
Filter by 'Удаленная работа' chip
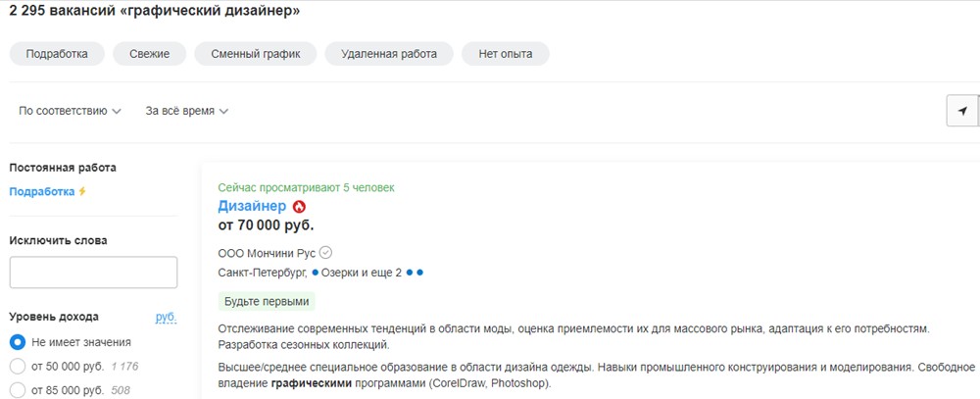tap(389, 53)
